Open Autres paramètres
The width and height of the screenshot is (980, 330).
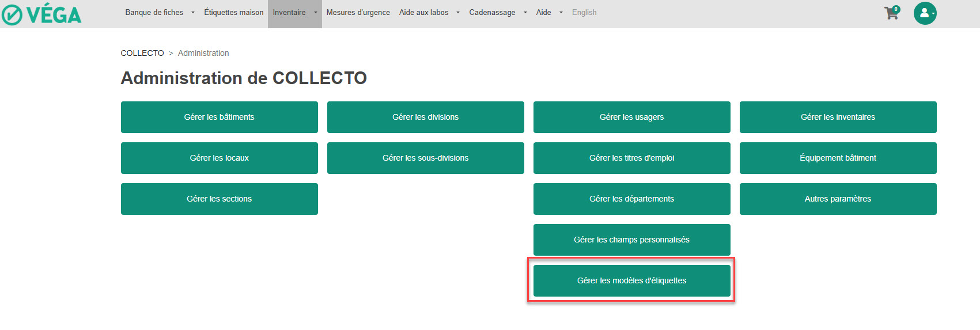tap(838, 199)
